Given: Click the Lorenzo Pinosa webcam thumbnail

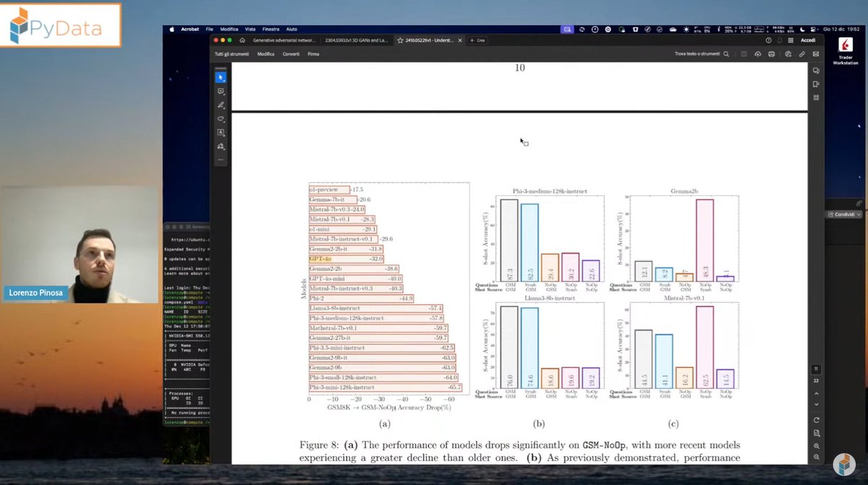Looking at the screenshot, I should tap(80, 244).
